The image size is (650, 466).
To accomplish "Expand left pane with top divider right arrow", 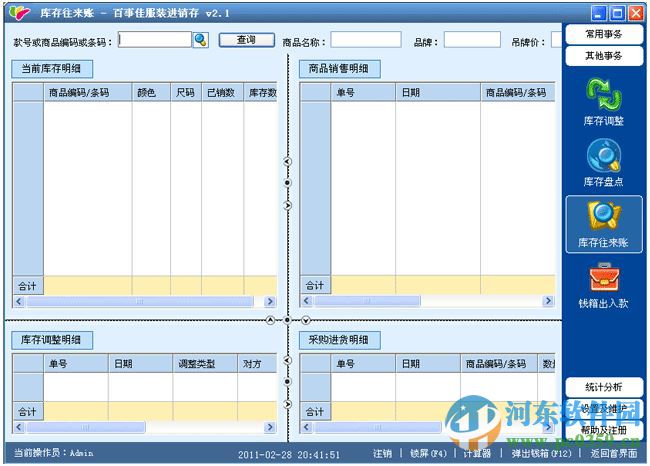I will click(x=287, y=205).
